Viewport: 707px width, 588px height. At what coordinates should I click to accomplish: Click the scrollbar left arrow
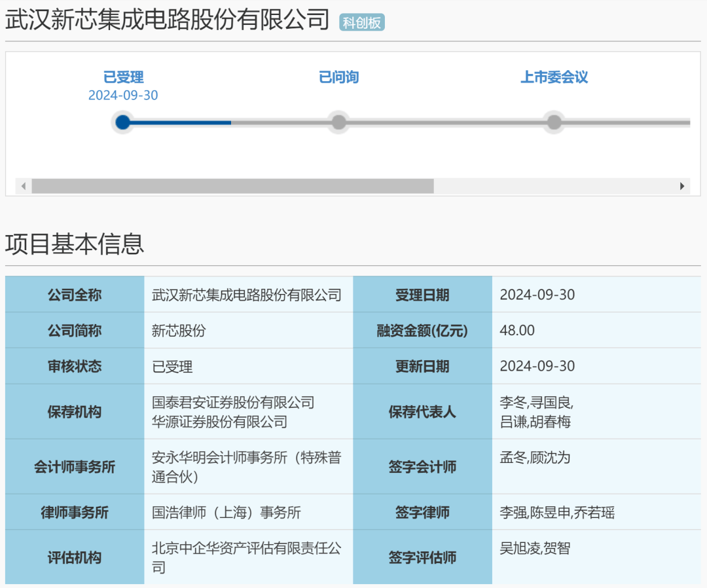click(x=24, y=186)
